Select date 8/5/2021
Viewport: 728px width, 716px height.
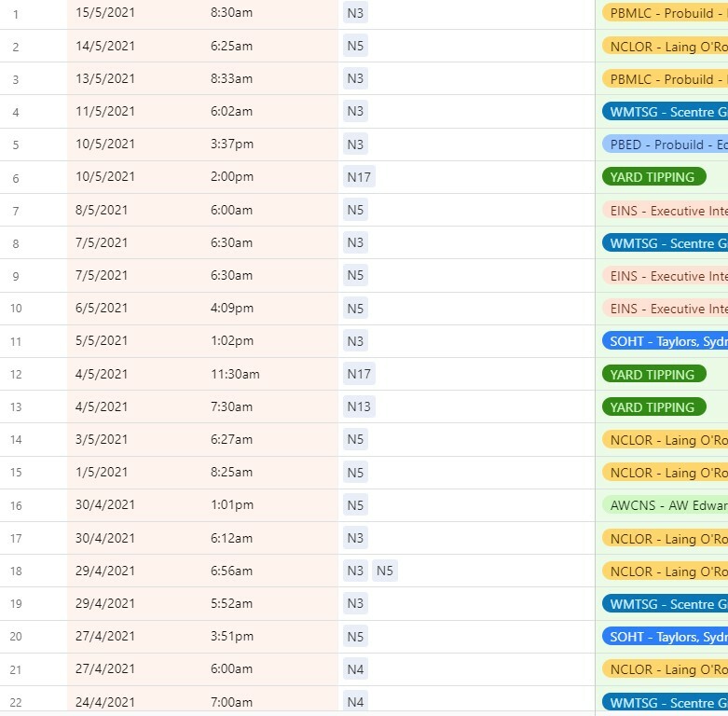tap(102, 210)
